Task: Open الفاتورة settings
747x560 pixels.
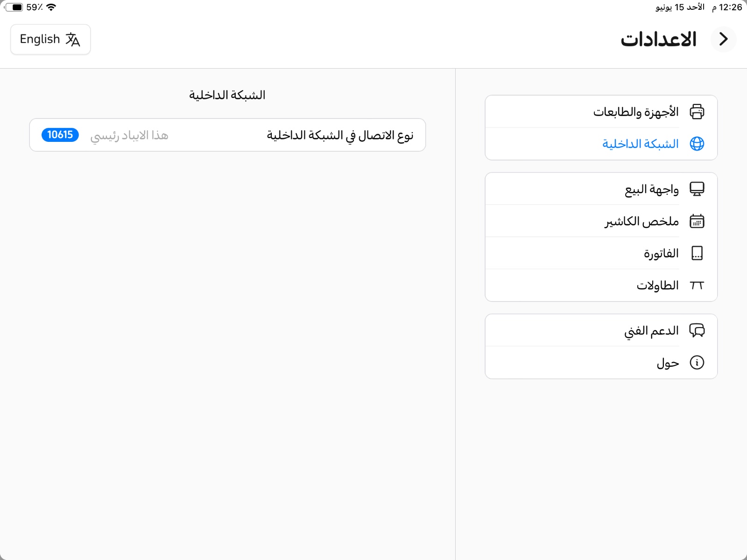Action: pyautogui.click(x=601, y=253)
